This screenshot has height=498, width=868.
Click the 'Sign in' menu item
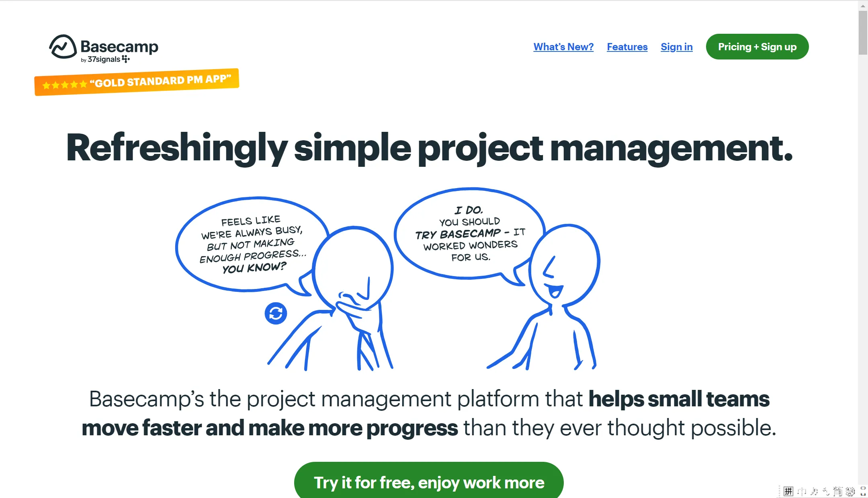[x=677, y=46]
